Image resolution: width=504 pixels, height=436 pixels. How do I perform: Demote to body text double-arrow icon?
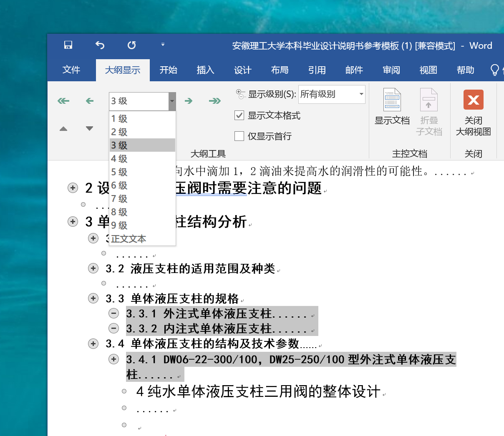pyautogui.click(x=215, y=101)
